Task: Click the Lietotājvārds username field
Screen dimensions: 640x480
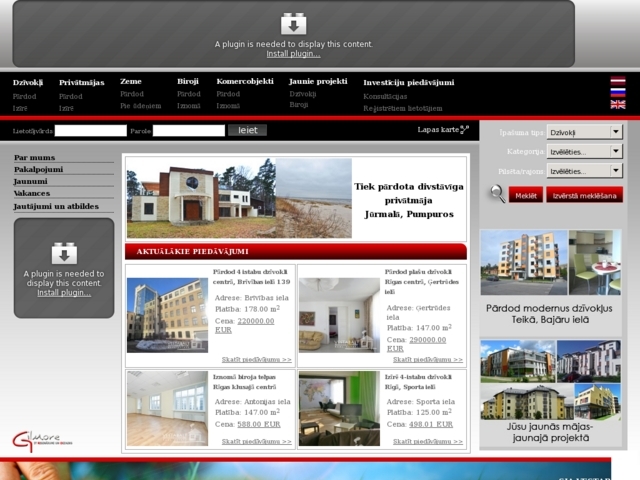Action: point(90,130)
